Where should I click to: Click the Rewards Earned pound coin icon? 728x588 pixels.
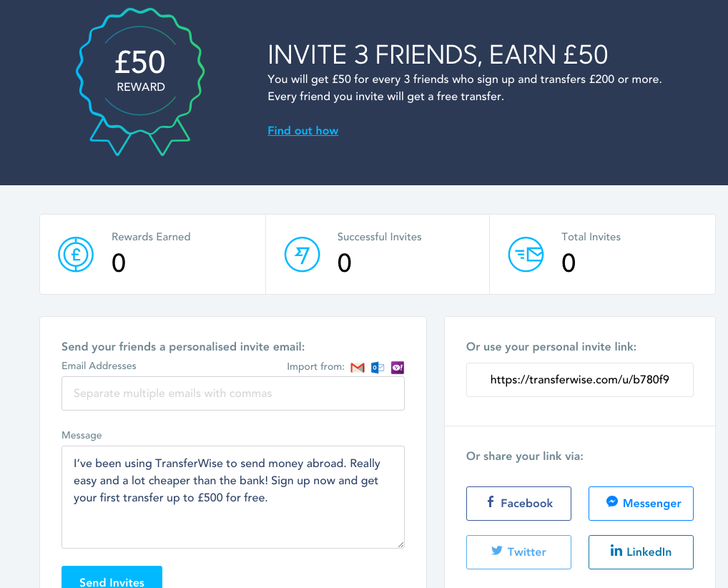tap(76, 255)
